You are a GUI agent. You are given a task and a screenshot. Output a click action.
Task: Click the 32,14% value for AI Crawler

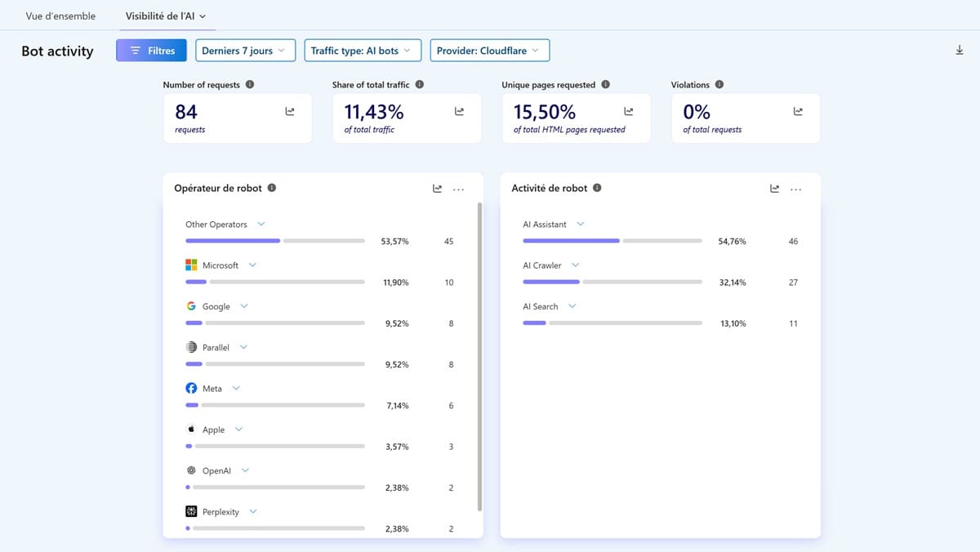click(733, 283)
